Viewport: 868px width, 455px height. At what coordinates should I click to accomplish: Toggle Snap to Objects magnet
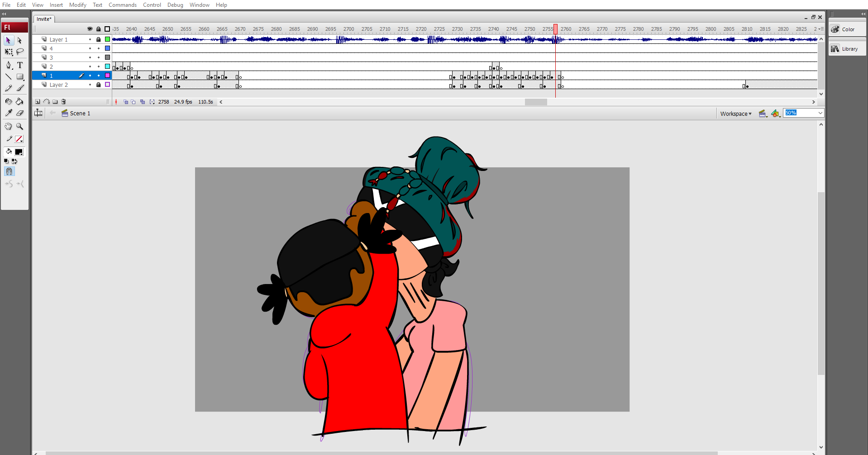(9, 171)
